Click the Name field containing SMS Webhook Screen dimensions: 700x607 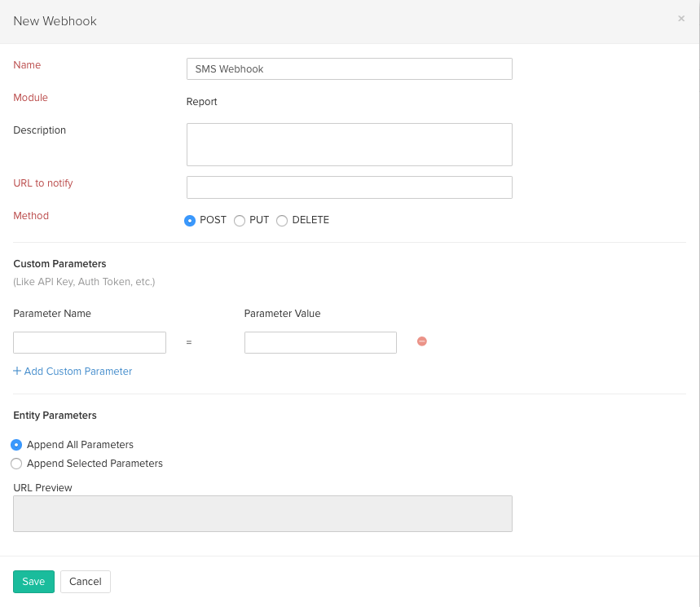click(349, 68)
